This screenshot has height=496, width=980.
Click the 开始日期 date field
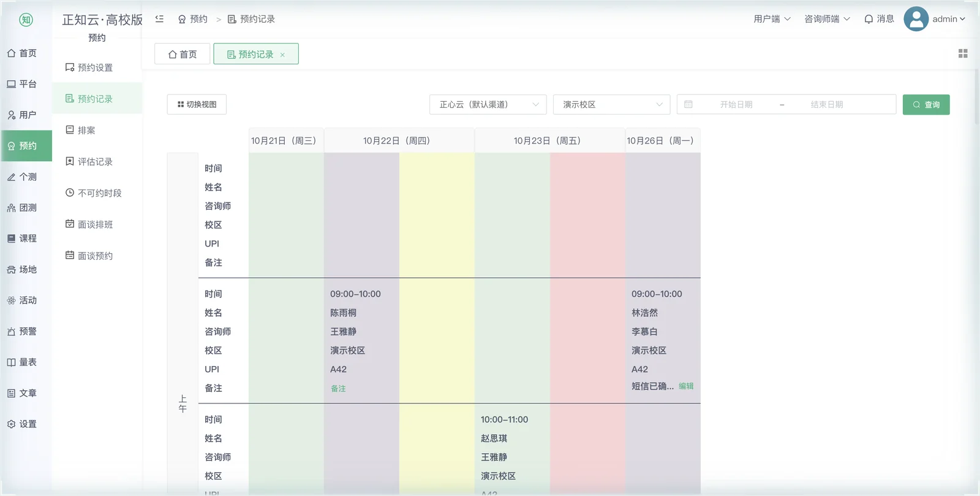(736, 104)
